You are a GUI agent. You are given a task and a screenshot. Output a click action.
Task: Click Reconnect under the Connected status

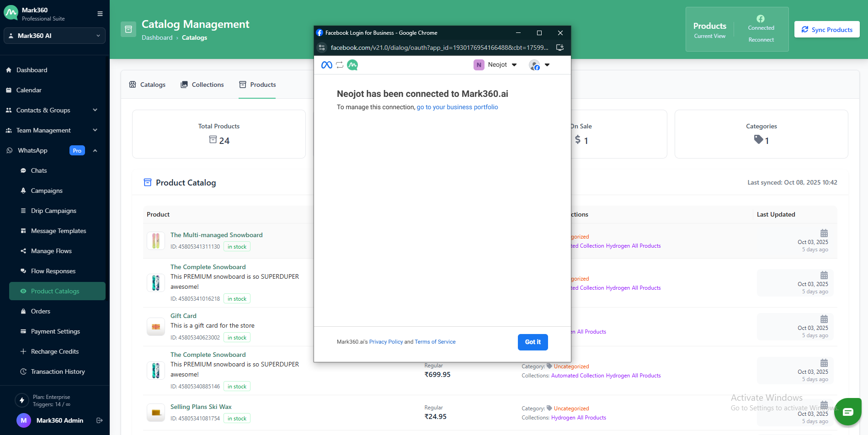[x=761, y=40]
